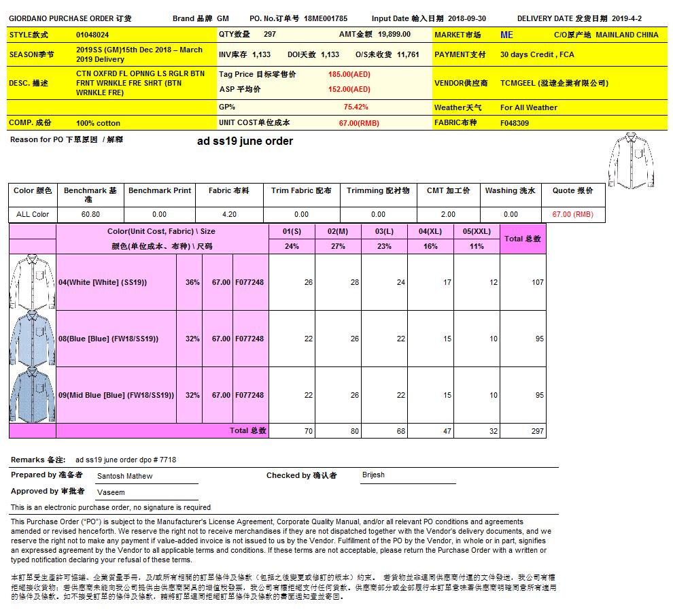Click the fabric code F048309

(x=515, y=123)
